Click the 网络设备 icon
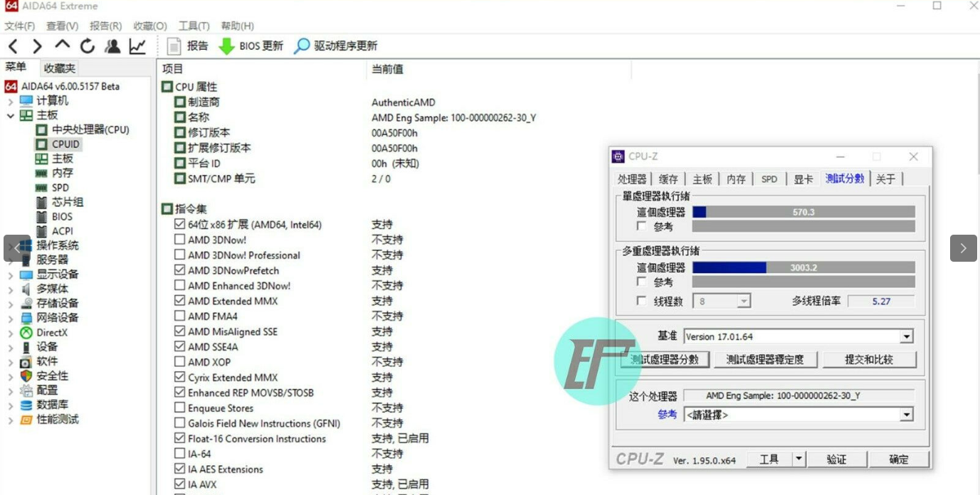 (26, 318)
